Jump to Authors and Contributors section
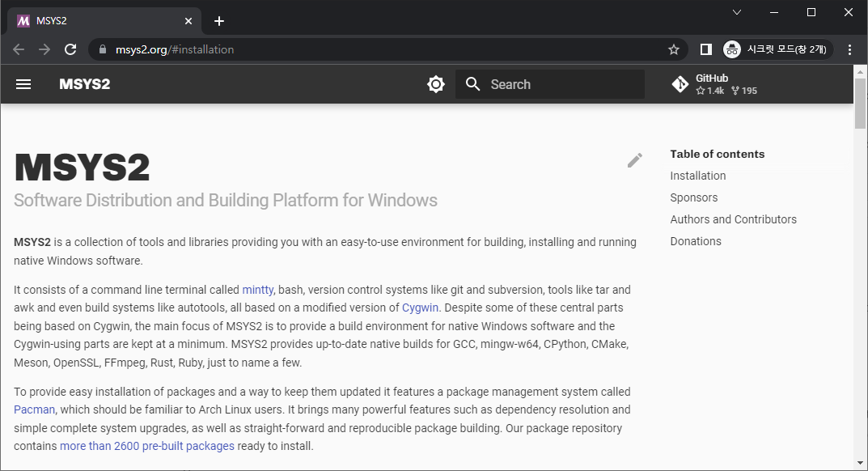The image size is (868, 471). coord(733,219)
